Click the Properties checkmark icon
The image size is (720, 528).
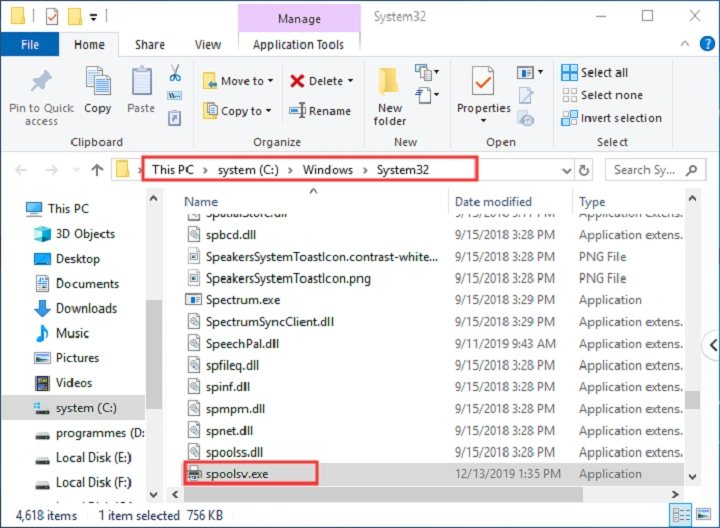point(483,82)
